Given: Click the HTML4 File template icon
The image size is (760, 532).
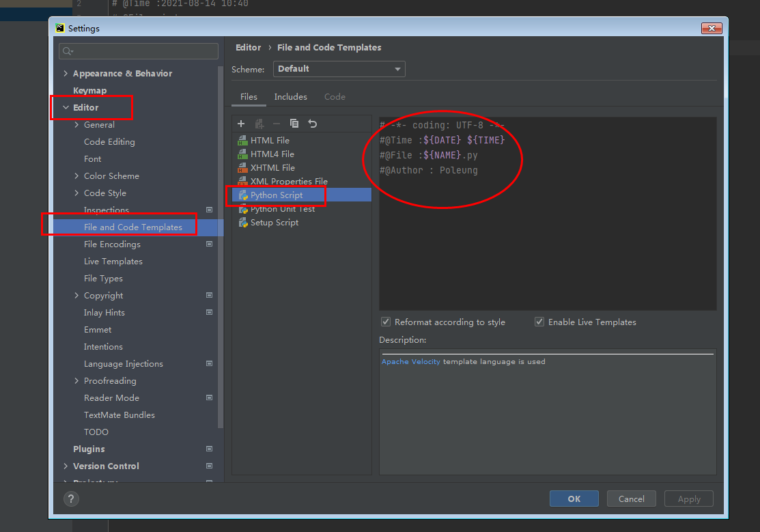Looking at the screenshot, I should 243,154.
